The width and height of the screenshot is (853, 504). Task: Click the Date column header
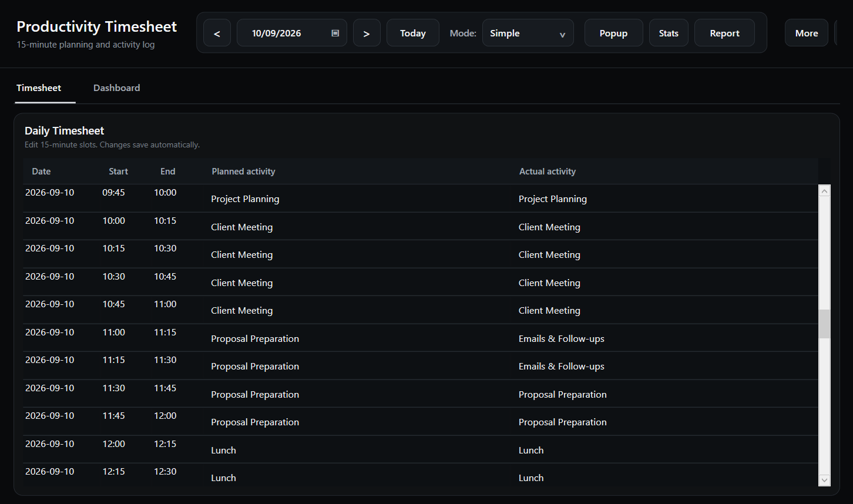tap(41, 172)
